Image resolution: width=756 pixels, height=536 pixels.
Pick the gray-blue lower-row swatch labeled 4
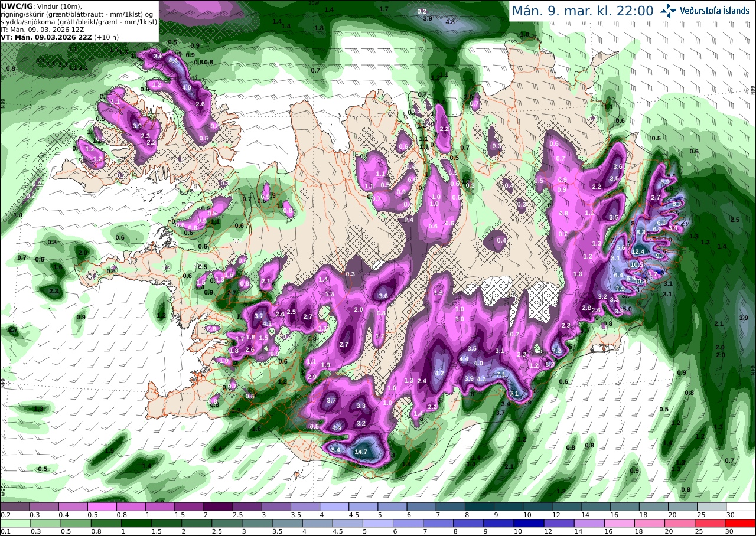[318, 523]
